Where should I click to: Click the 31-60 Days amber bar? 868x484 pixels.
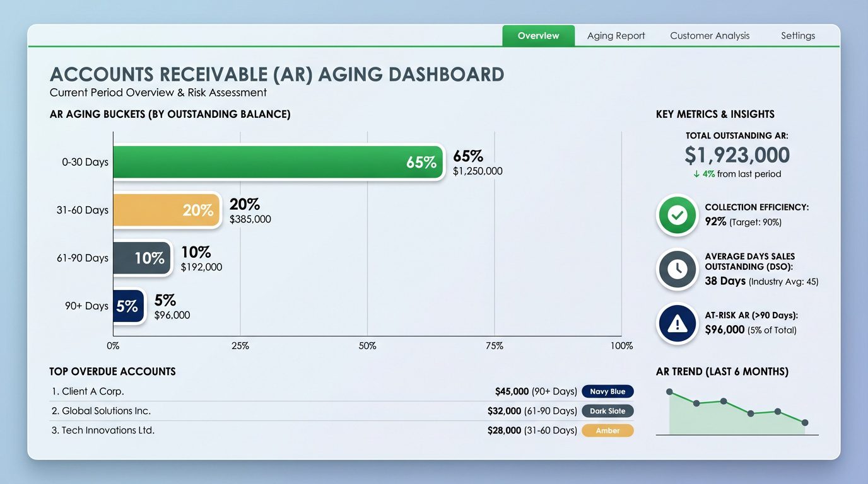(164, 210)
